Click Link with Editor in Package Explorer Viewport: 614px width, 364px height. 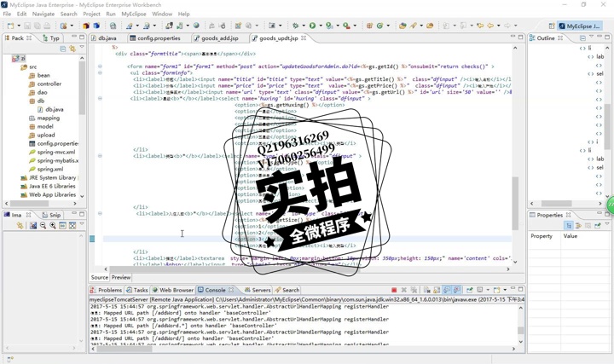point(72,49)
